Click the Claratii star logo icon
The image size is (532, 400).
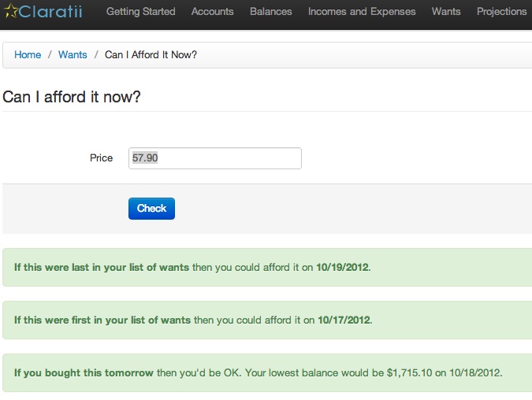tap(11, 10)
